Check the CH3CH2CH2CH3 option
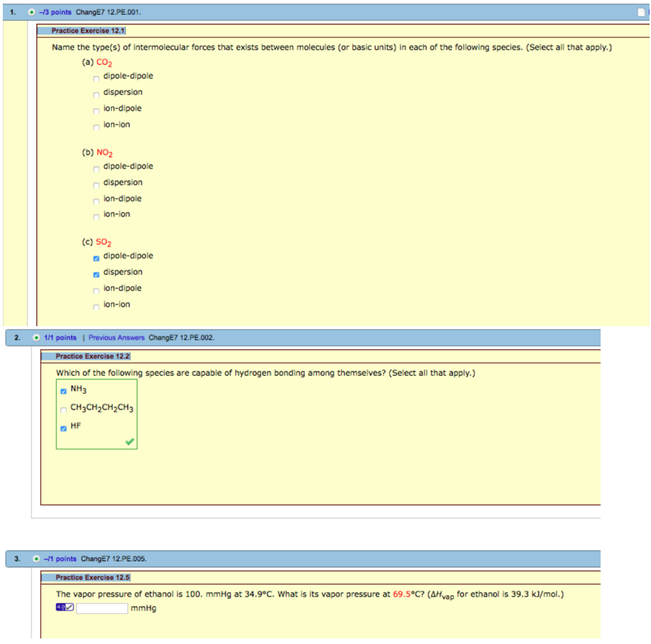 (64, 409)
